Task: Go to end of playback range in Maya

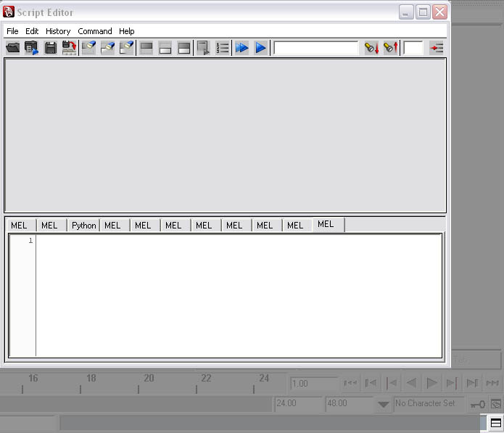Action: (492, 383)
